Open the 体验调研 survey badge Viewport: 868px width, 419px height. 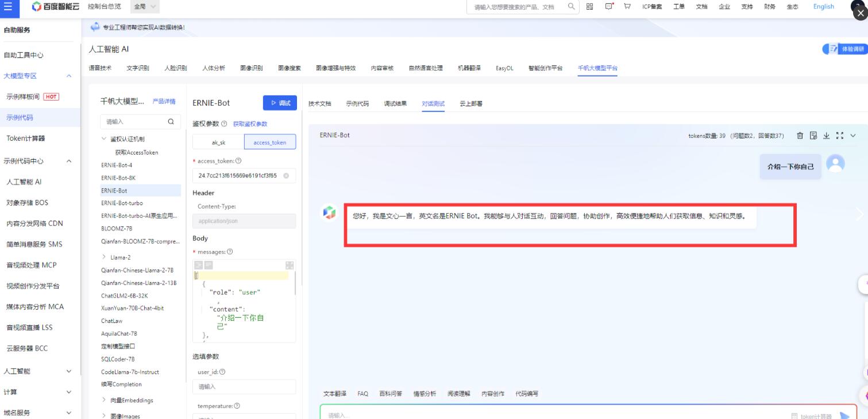point(844,49)
